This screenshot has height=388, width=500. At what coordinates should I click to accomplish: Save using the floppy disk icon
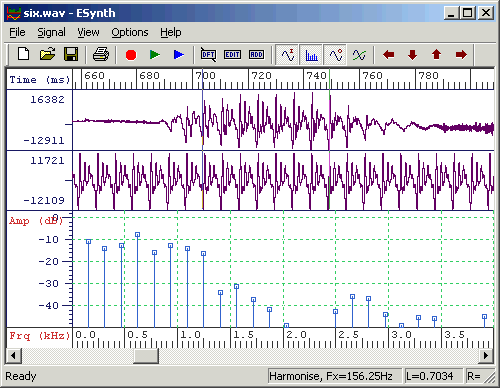pos(71,54)
